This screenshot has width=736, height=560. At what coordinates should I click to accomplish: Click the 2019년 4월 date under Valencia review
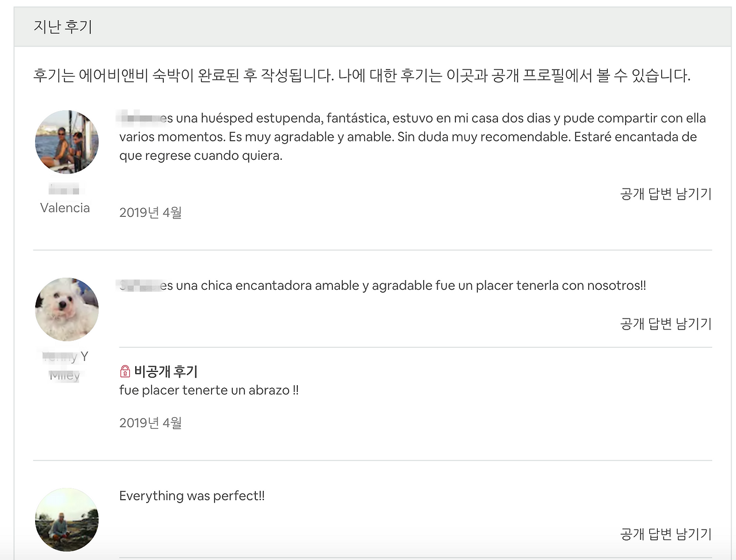tap(151, 212)
